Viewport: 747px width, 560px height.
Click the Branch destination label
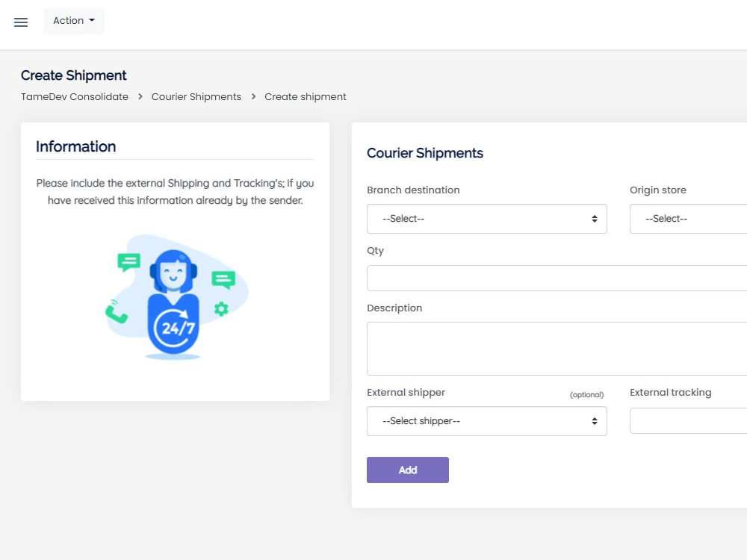[x=414, y=190]
